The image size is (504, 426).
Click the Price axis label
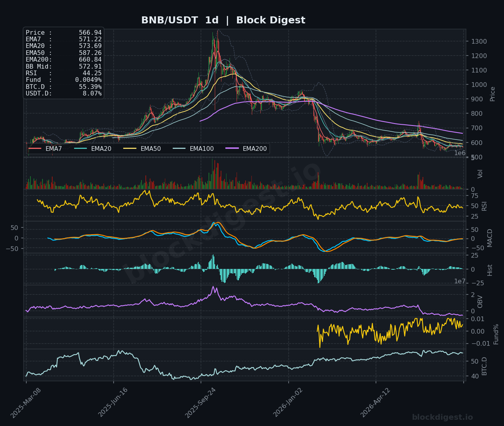(x=493, y=94)
